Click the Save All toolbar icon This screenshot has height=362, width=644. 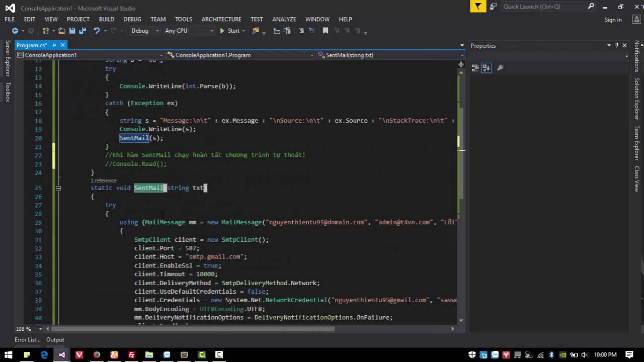point(82,31)
